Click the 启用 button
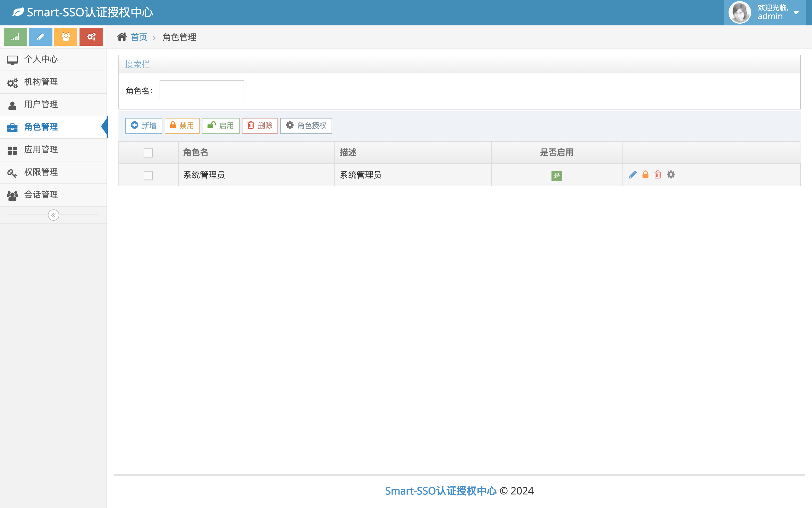 220,126
